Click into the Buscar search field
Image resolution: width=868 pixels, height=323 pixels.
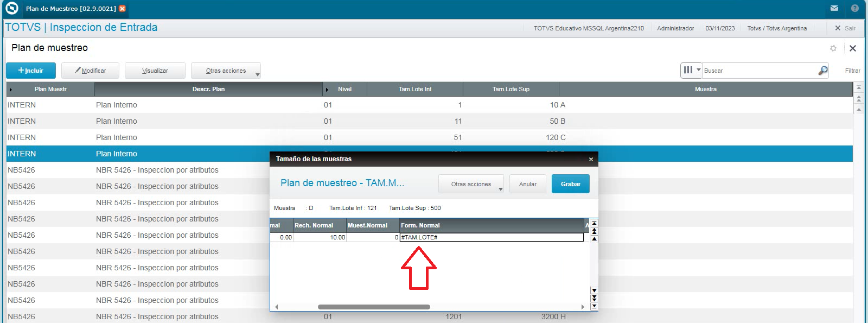click(x=759, y=71)
